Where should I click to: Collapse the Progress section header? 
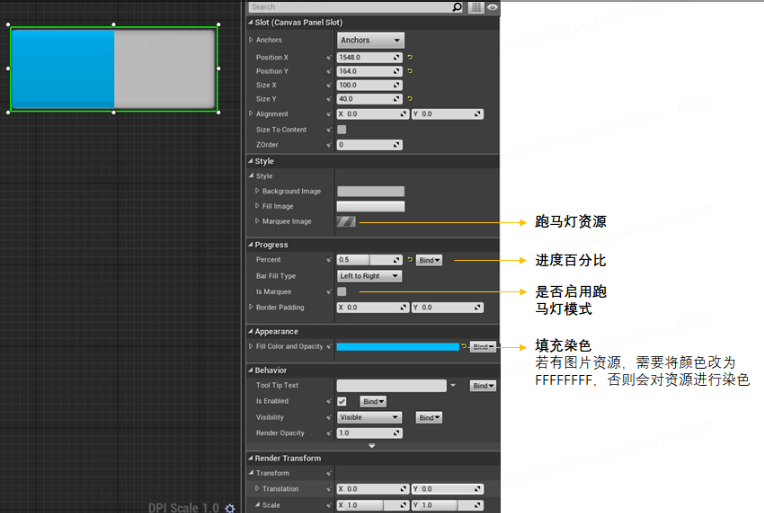coord(250,245)
